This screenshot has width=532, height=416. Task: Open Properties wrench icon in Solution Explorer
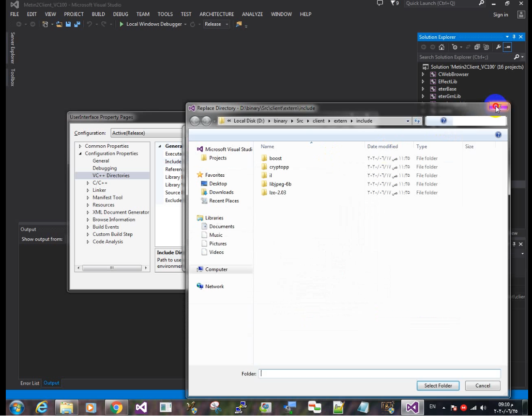click(x=499, y=47)
